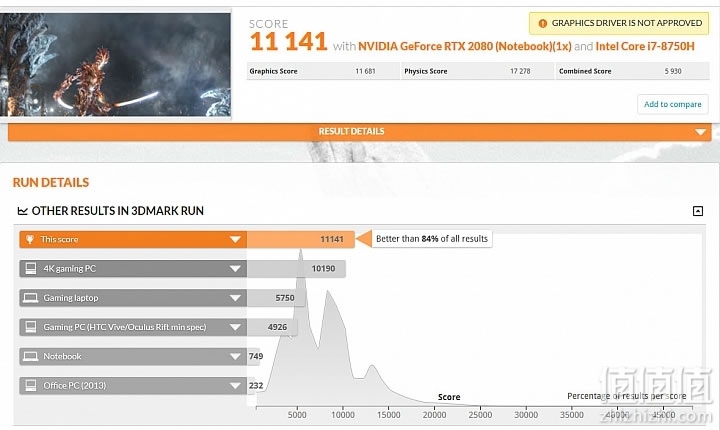Click the Graphics Score label
The height and width of the screenshot is (430, 720).
[273, 71]
